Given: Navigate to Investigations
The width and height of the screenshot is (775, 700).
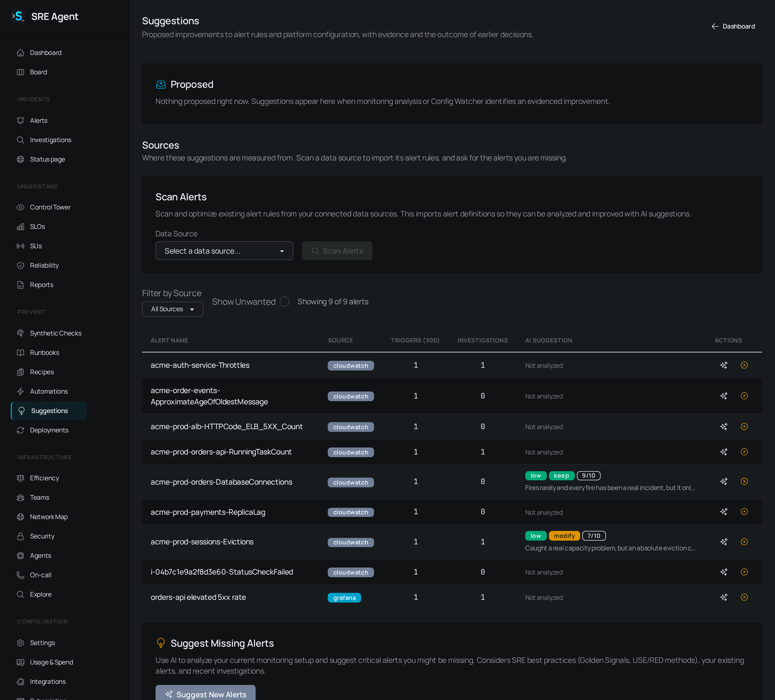Looking at the screenshot, I should (51, 140).
